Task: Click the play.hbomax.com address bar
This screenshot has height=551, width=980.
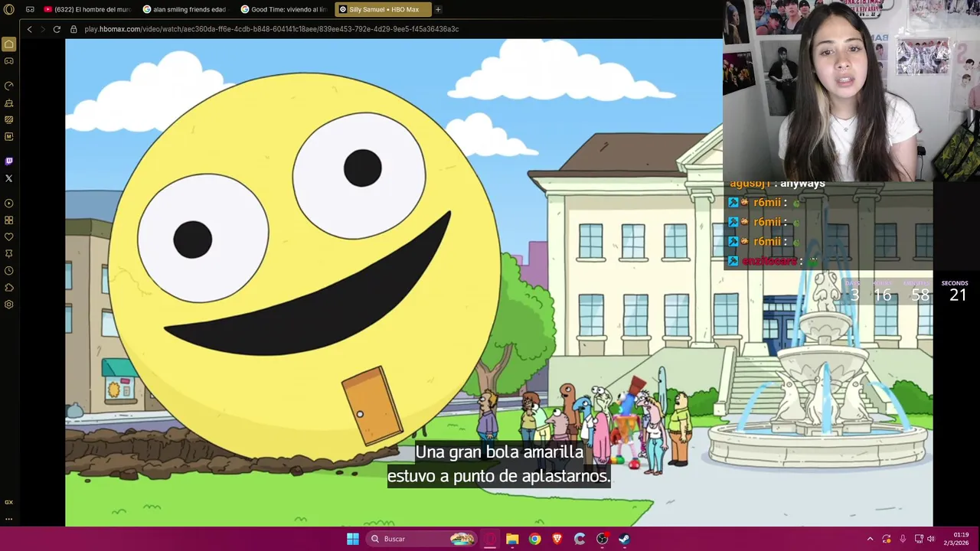Action: pyautogui.click(x=272, y=29)
